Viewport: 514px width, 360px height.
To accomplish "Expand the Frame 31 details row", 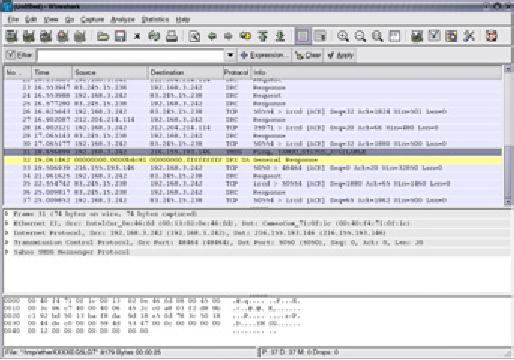I will pyautogui.click(x=6, y=214).
